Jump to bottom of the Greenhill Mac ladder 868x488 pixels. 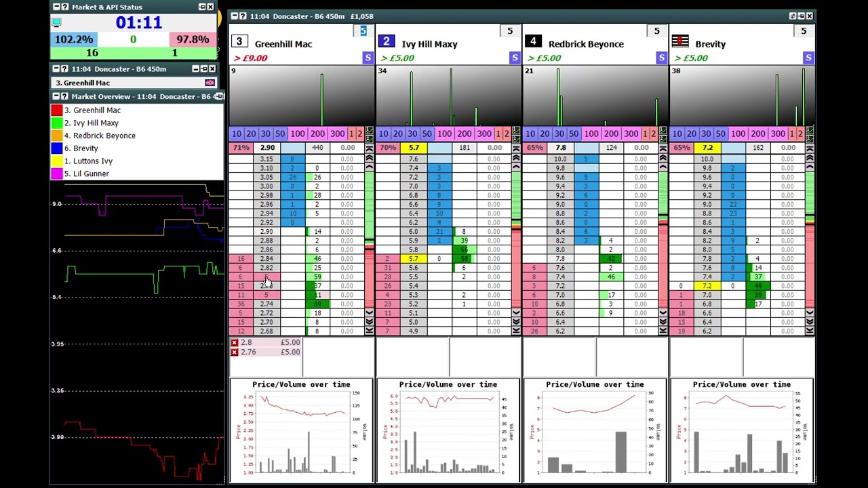coord(369,331)
